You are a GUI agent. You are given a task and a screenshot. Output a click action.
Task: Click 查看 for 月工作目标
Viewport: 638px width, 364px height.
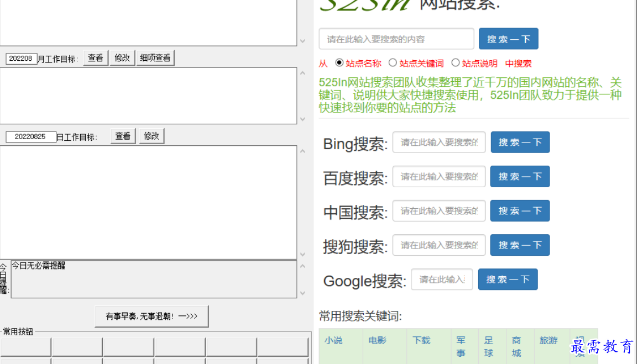(x=96, y=58)
